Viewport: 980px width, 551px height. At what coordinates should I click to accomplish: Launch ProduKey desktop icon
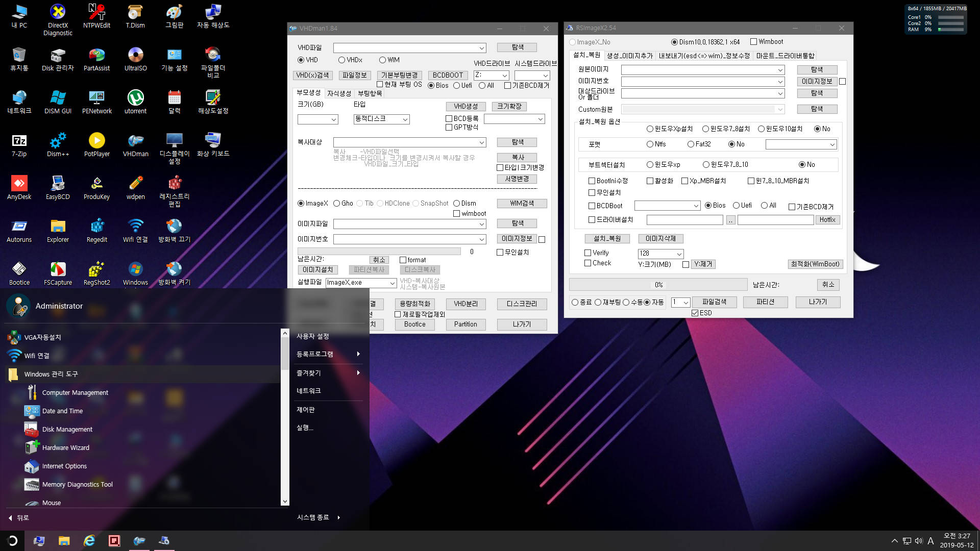coord(96,187)
